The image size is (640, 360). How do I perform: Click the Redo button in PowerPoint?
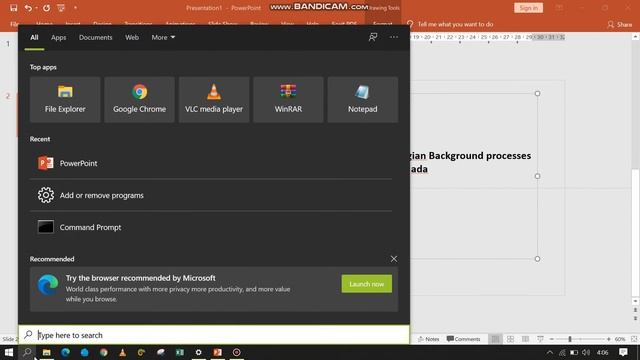click(47, 8)
